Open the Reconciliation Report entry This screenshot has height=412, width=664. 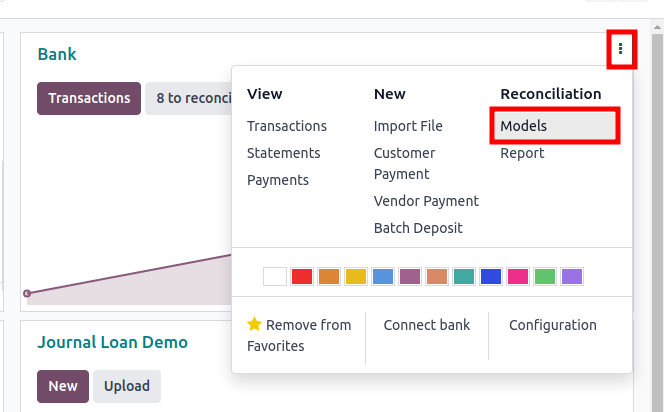(x=522, y=153)
